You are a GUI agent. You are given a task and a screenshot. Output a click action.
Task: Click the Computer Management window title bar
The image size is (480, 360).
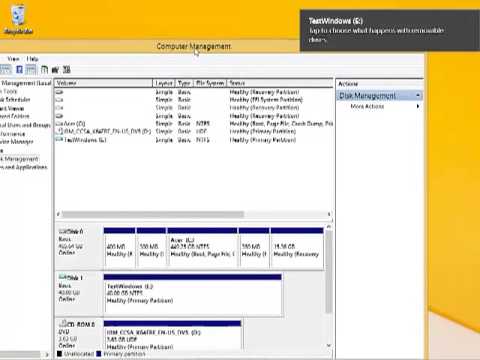193,46
